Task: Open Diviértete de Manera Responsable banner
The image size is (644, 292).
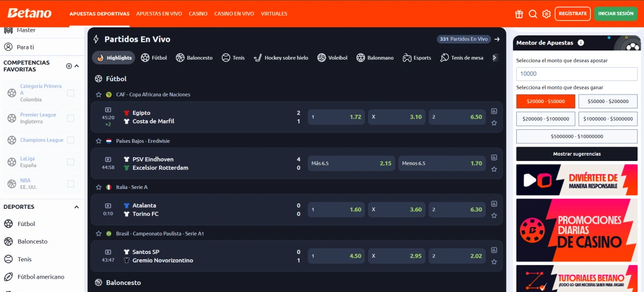Action: (577, 180)
